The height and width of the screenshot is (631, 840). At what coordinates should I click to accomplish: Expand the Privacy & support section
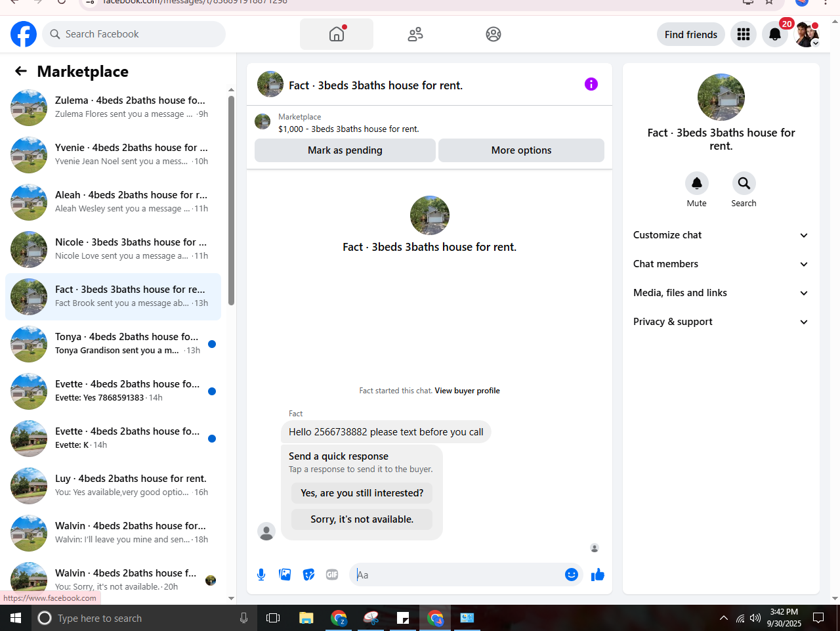click(721, 322)
